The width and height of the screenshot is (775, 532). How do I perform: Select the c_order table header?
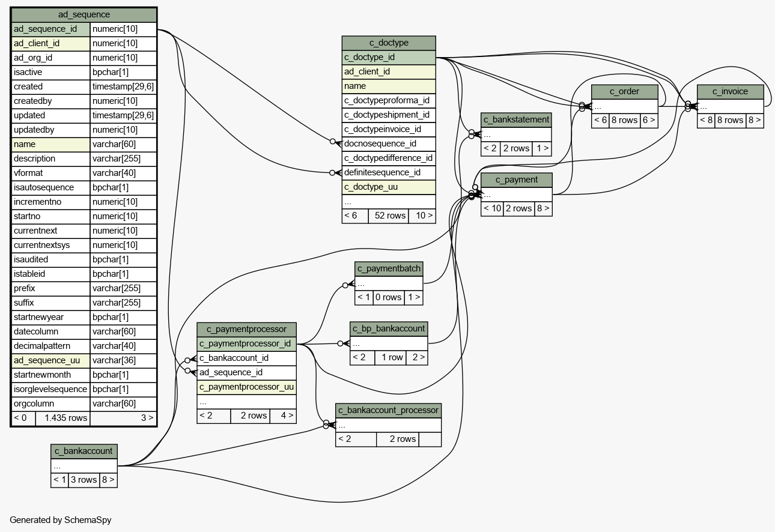click(x=624, y=91)
